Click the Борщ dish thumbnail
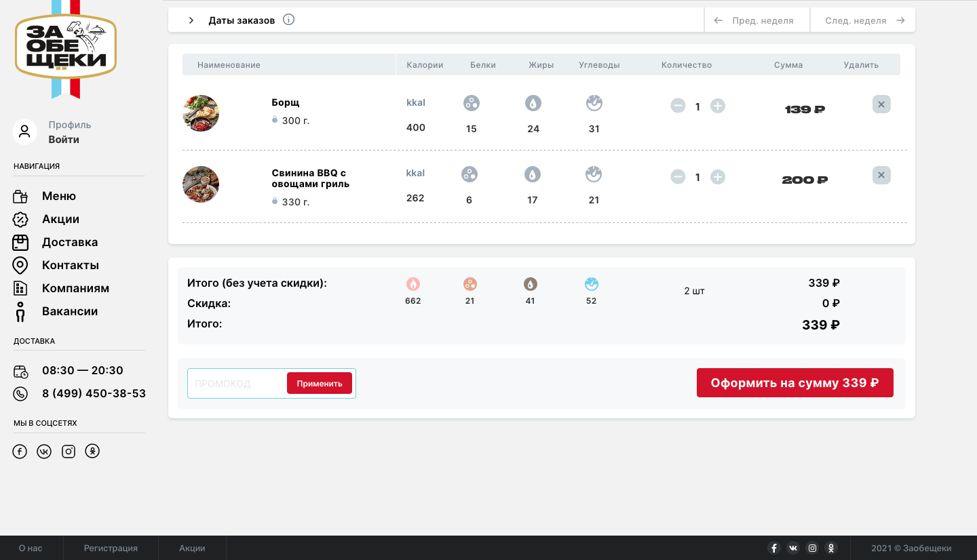 (x=201, y=113)
